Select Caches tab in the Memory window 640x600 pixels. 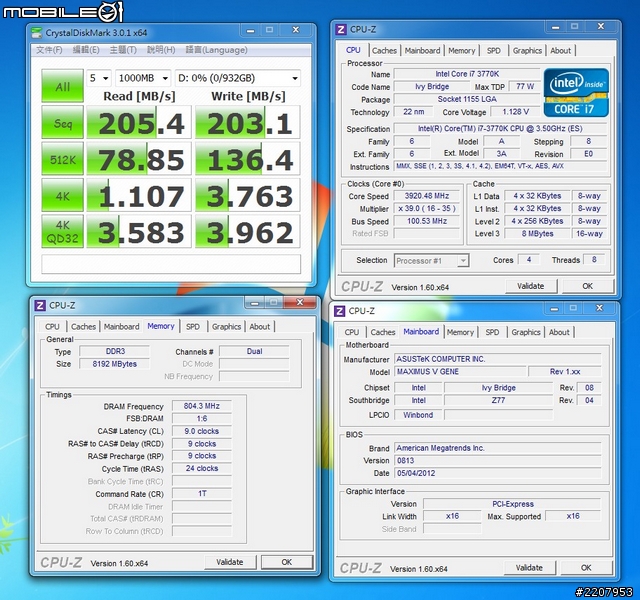pos(83,327)
